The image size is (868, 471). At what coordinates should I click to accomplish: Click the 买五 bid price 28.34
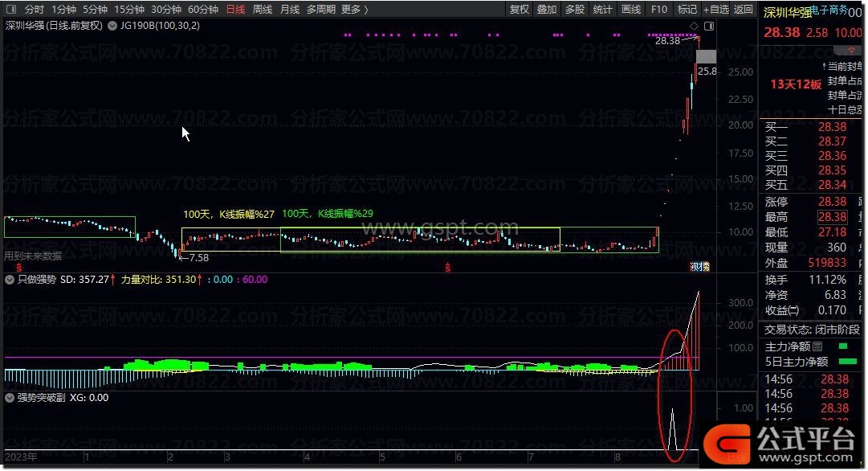(833, 185)
